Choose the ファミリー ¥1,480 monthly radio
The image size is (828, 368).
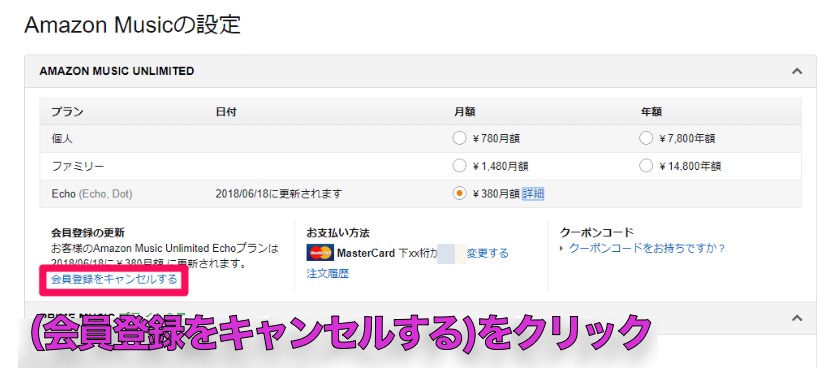tap(459, 166)
